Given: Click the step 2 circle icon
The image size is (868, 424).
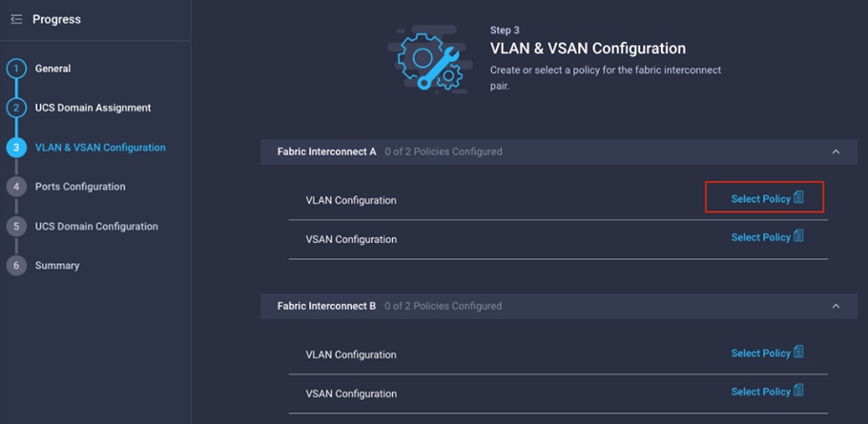Looking at the screenshot, I should click(x=16, y=108).
